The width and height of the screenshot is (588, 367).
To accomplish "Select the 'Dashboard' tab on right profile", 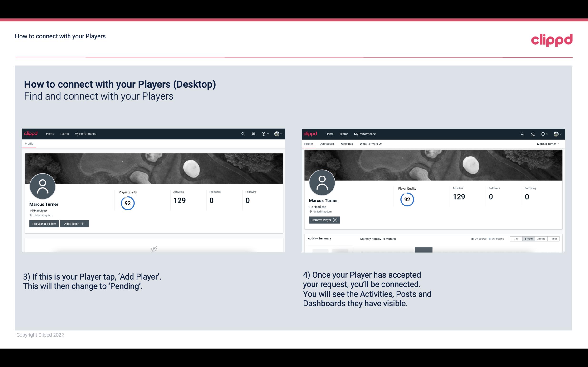I will (x=326, y=143).
